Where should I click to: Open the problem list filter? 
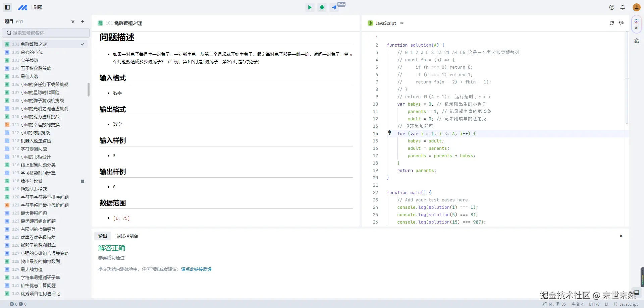[73, 22]
